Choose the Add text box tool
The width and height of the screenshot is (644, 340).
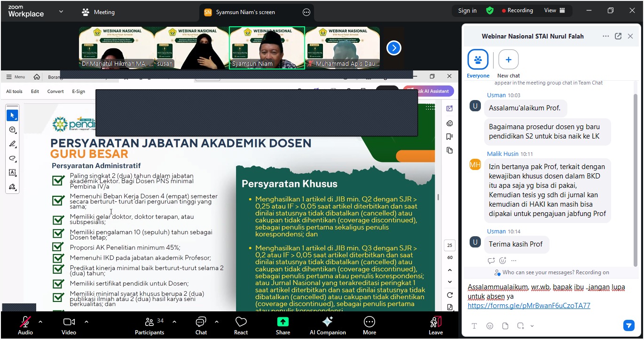pos(13,173)
